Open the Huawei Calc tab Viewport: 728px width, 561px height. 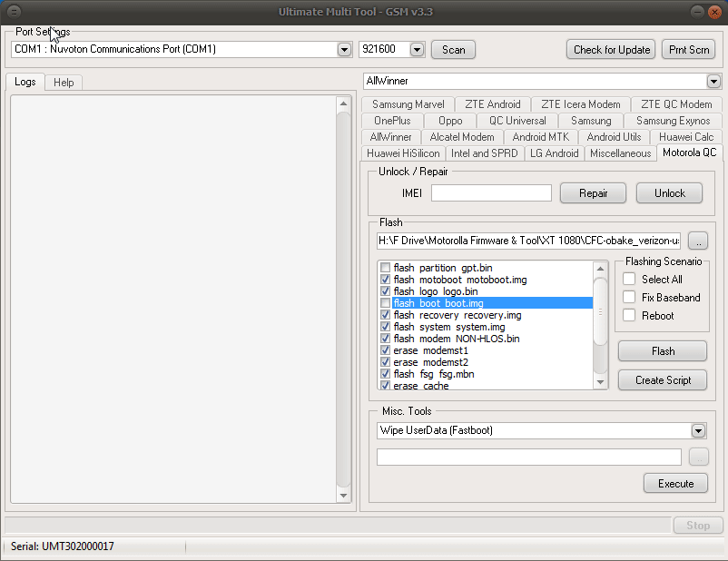[x=685, y=137]
